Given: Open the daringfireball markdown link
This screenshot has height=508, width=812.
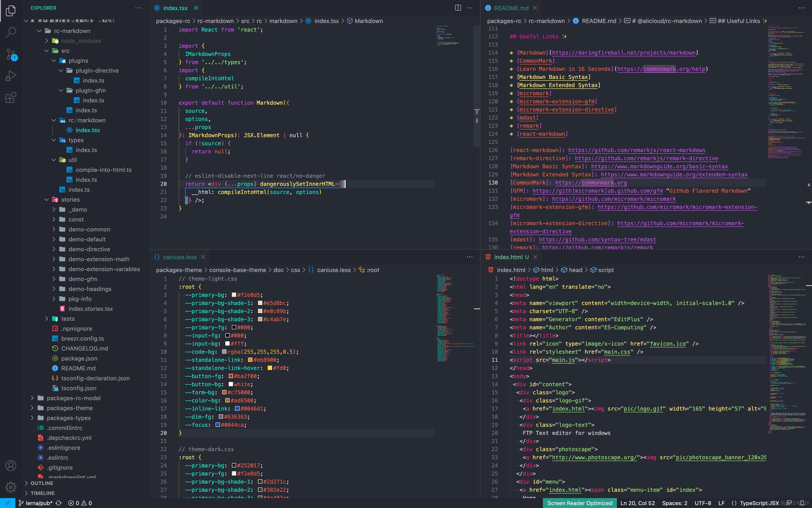Looking at the screenshot, I should [x=624, y=53].
